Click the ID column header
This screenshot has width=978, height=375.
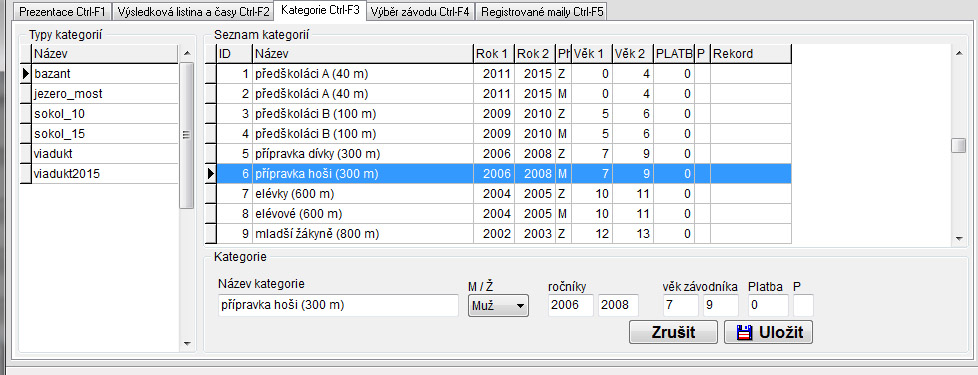234,54
